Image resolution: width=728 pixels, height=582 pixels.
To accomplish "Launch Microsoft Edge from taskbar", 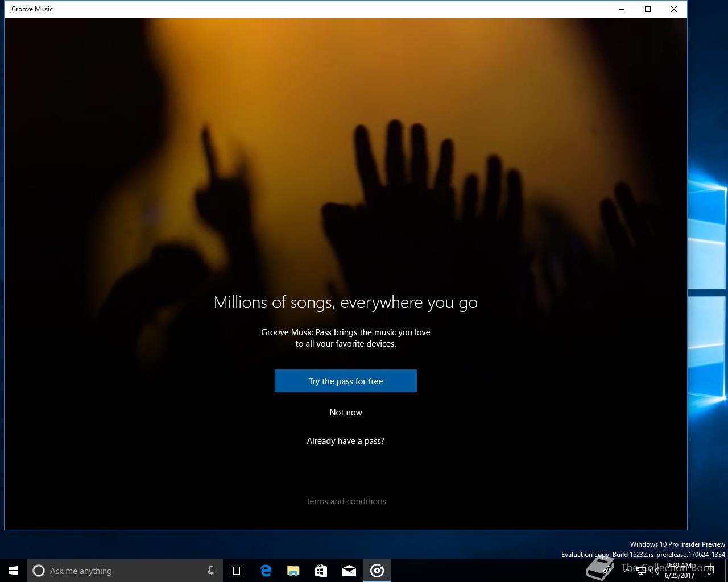I will 265,571.
